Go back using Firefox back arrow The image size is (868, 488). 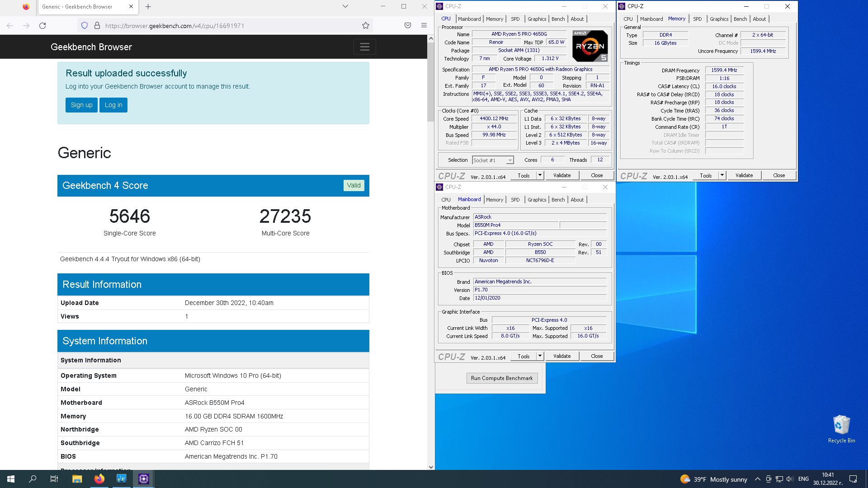tap(10, 26)
